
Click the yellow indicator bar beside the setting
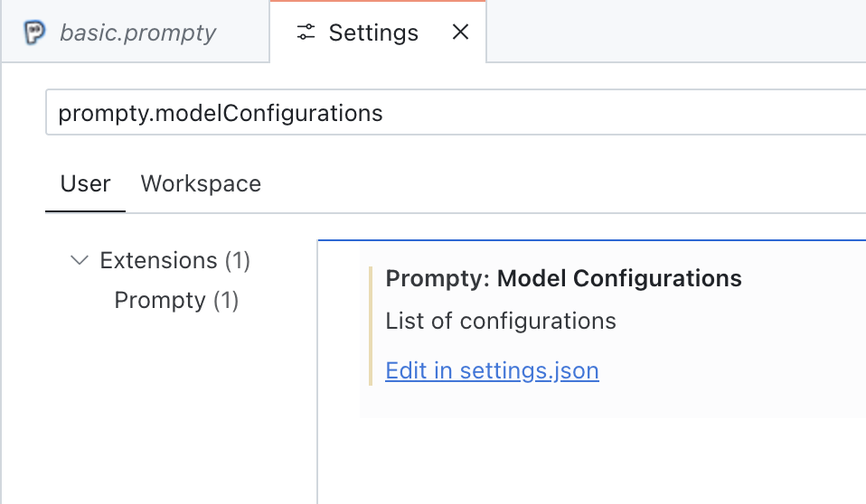click(371, 325)
